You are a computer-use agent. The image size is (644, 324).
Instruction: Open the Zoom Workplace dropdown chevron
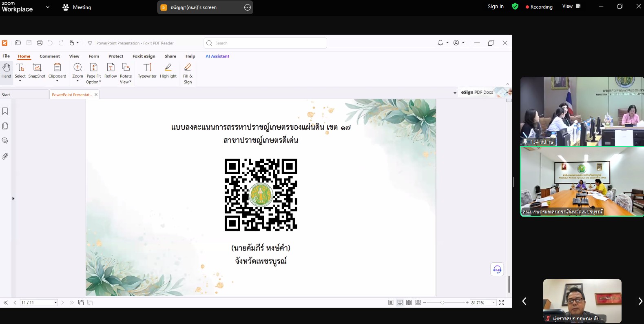click(48, 7)
